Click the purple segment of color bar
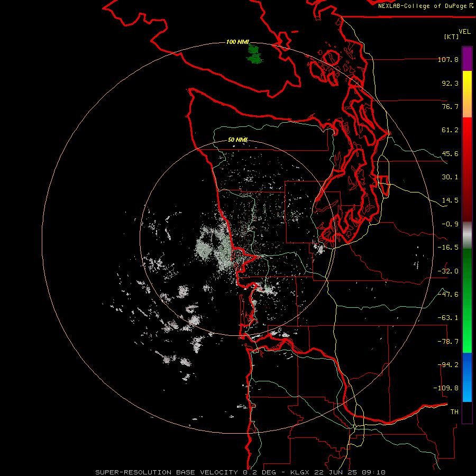Image resolution: width=476 pixels, height=476 pixels. [x=467, y=59]
